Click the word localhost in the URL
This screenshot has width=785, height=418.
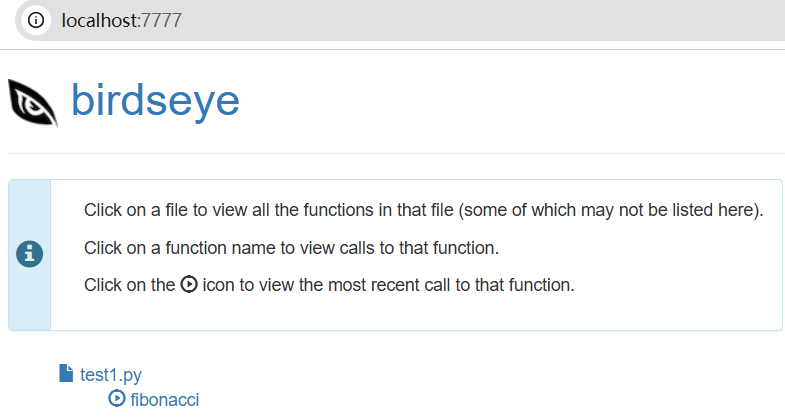point(99,21)
